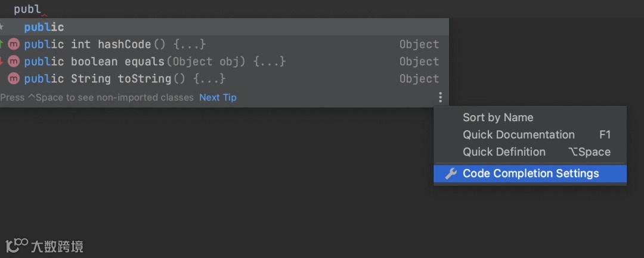Click the red down arrow beside equals
Image resolution: width=644 pixels, height=258 pixels.
click(2, 62)
